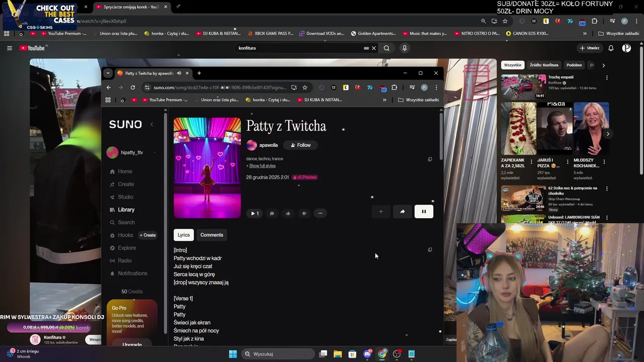Open File Explorer from the taskbar
Screen dimensions: 644x362
338,354
